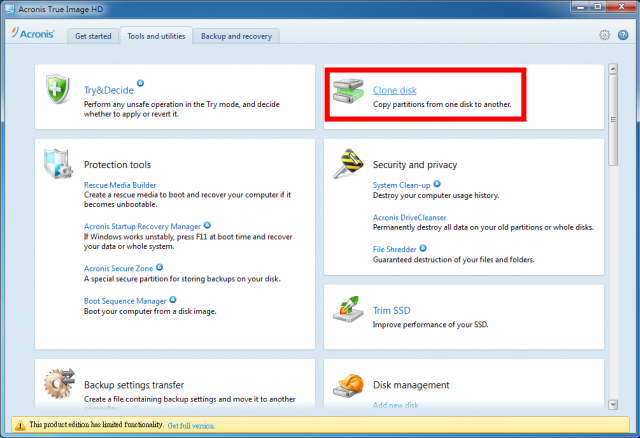The image size is (640, 438).
Task: Click the Backup settings transfer gear icon
Action: pyautogui.click(x=60, y=383)
